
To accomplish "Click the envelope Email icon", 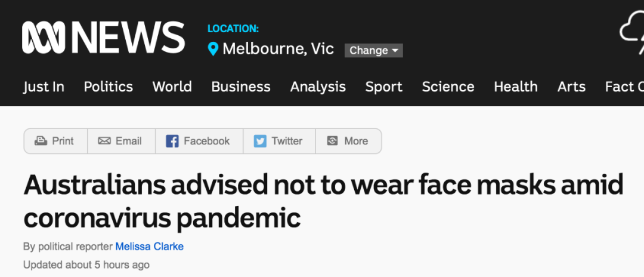I will click(104, 141).
